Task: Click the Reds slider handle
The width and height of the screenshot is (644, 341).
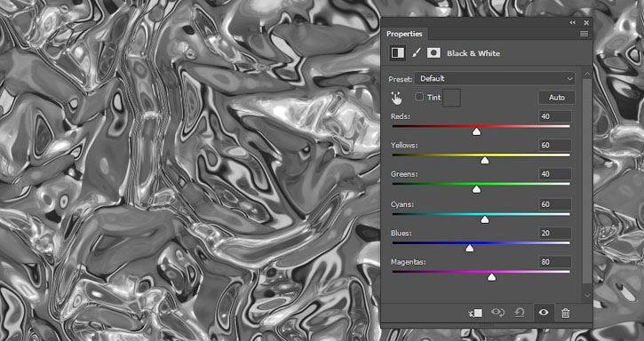Action: point(476,131)
